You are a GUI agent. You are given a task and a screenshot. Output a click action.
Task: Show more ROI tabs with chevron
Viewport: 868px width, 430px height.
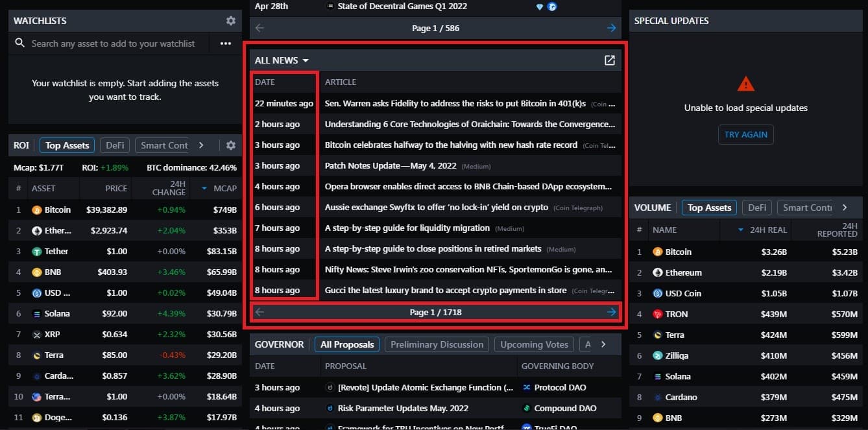click(201, 145)
